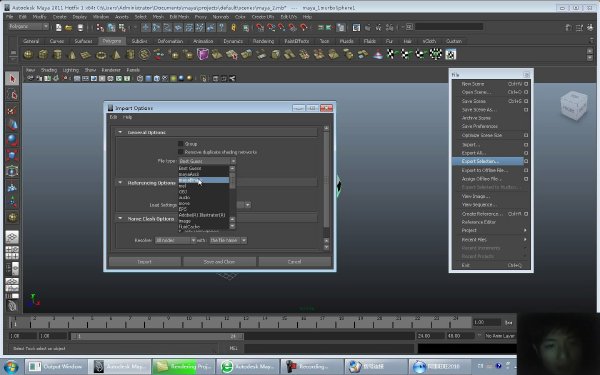Viewport: 600px width, 375px height.
Task: Click the New Scene toolbar icon
Action: (59, 28)
